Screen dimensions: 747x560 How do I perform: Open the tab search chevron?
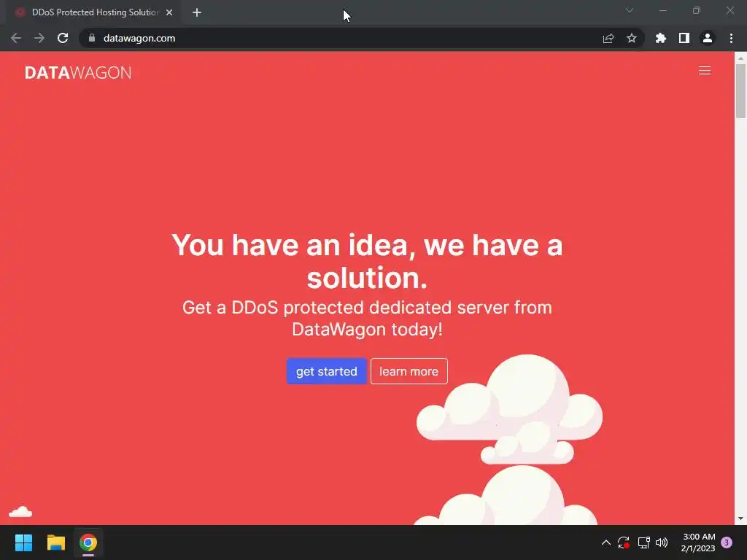tap(629, 10)
